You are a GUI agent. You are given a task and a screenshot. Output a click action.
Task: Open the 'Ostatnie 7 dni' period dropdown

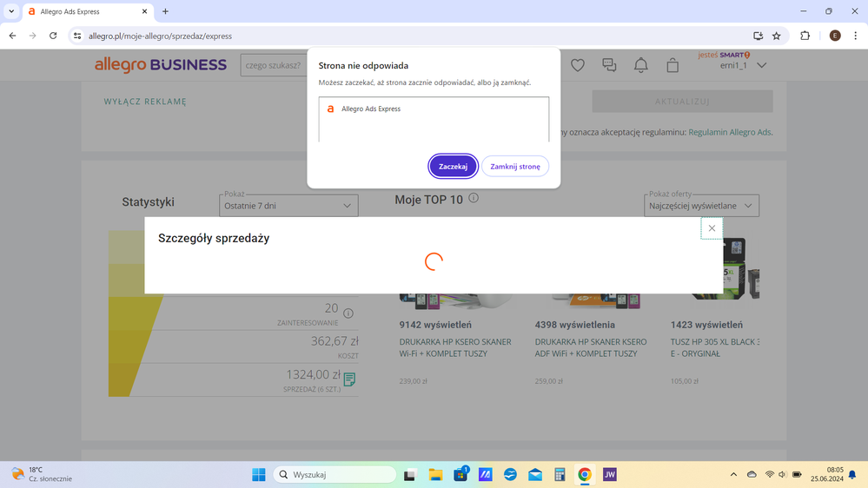[288, 205]
